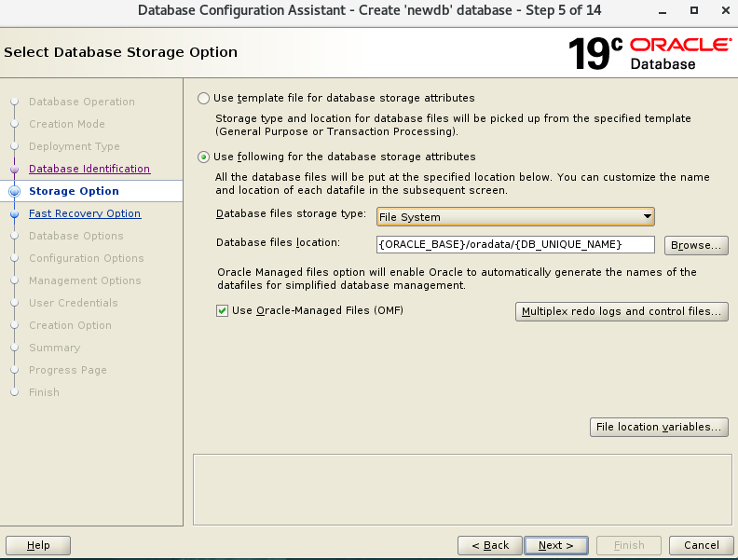
Task: Click the Help button
Action: pyautogui.click(x=38, y=545)
